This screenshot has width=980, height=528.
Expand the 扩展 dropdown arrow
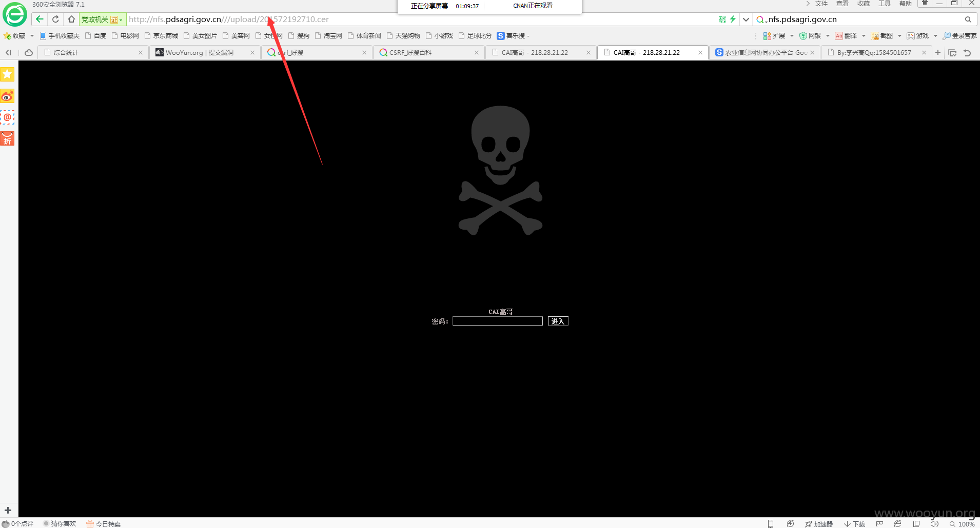click(x=792, y=36)
